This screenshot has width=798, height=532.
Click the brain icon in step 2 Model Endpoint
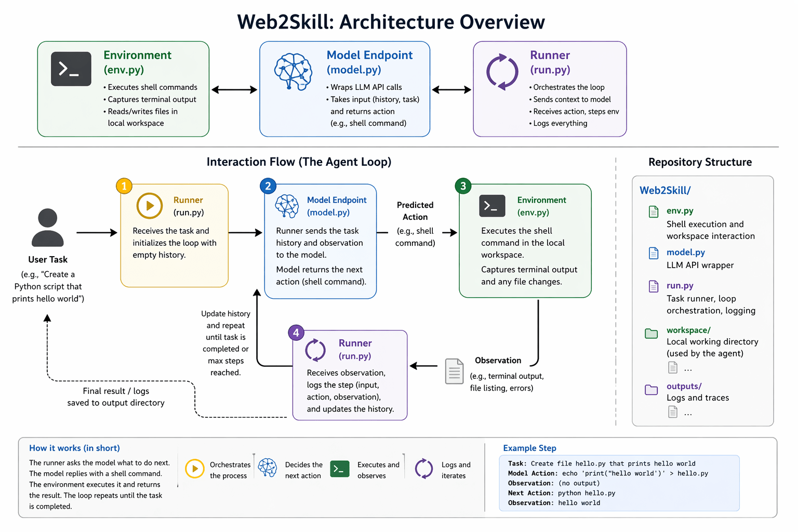click(x=287, y=206)
